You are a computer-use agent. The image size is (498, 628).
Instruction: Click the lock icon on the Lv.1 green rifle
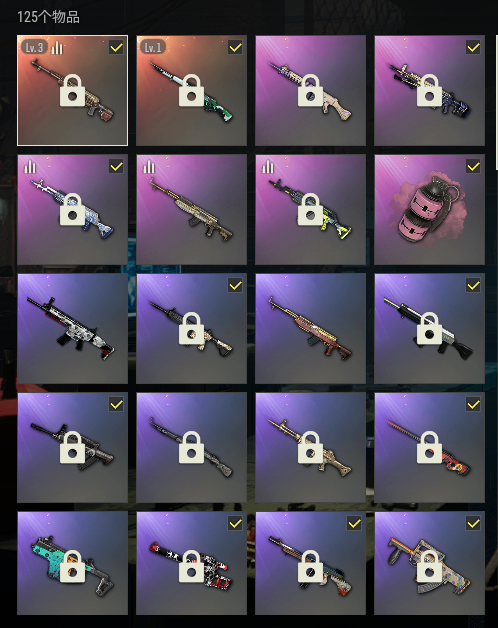[192, 91]
